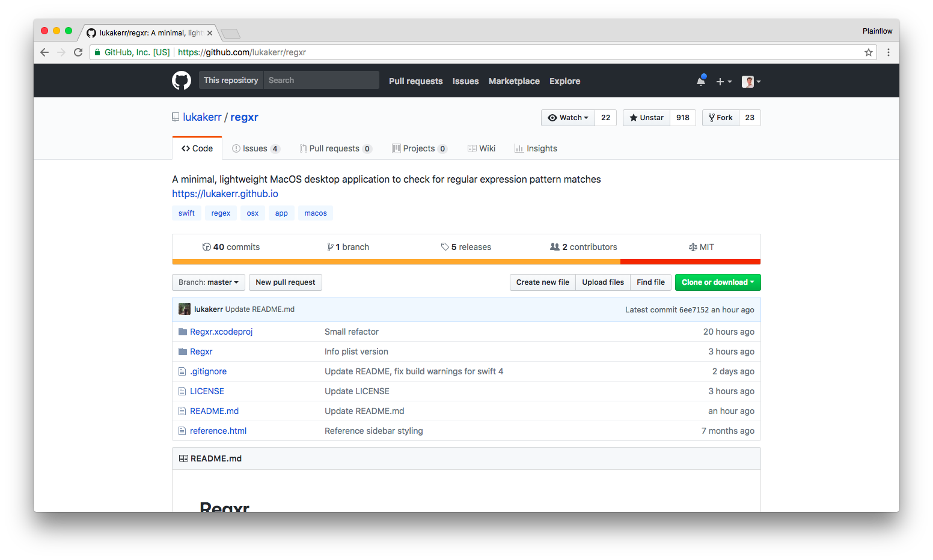Click New pull request button
The width and height of the screenshot is (933, 560).
[286, 282]
